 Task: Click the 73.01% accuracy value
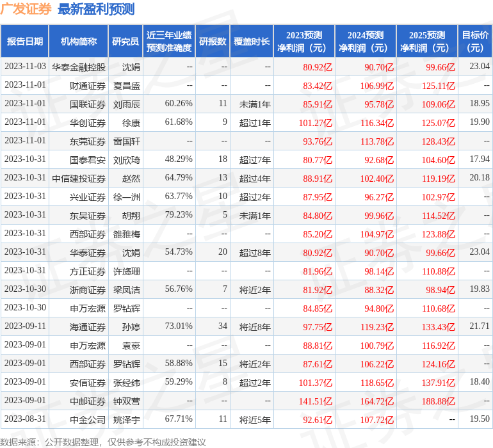[179, 326]
